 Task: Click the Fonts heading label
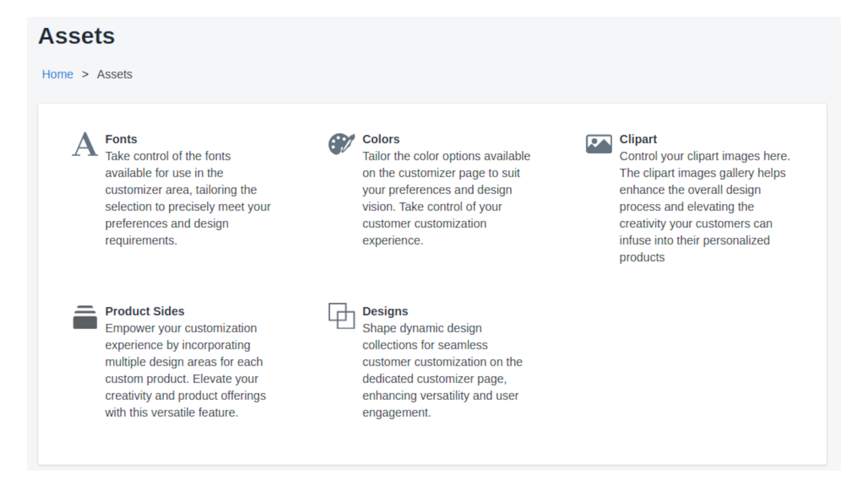tap(121, 139)
